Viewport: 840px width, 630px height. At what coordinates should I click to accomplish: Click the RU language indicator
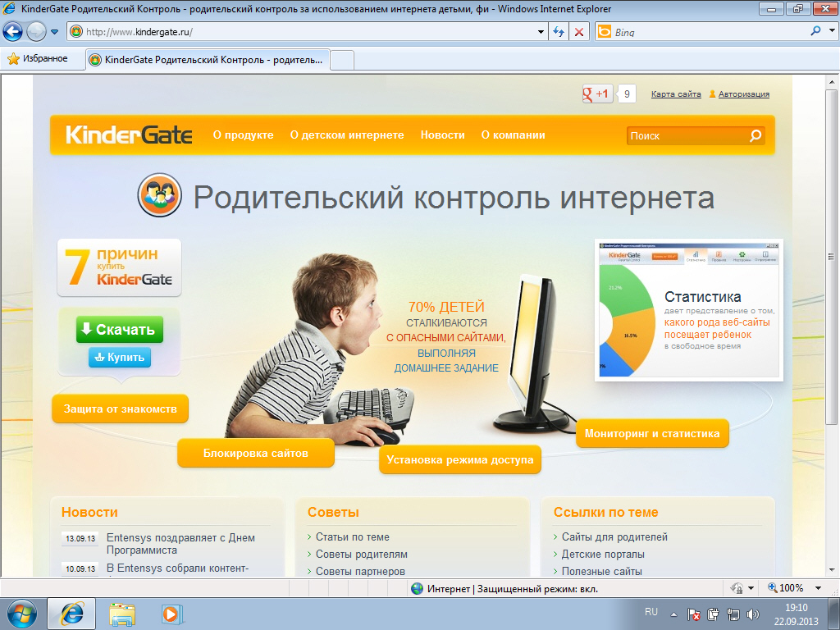651,612
